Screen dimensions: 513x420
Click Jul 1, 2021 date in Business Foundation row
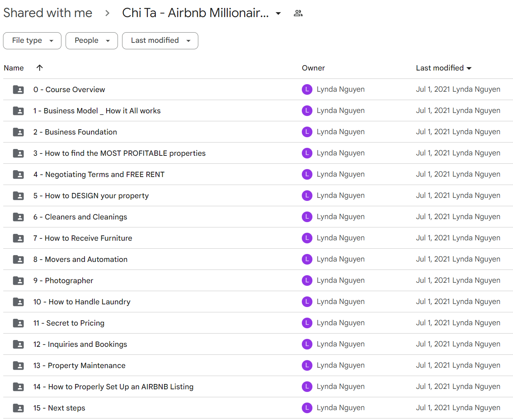click(x=433, y=132)
